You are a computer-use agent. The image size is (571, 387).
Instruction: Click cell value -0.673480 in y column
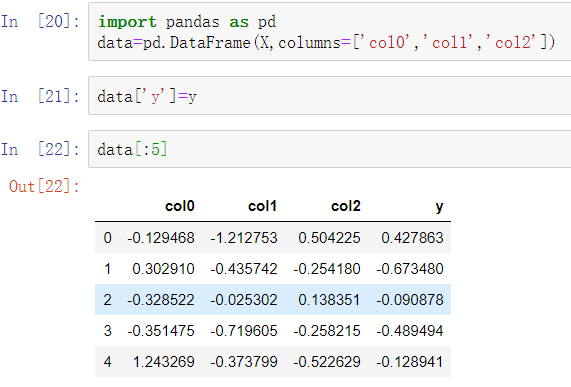[410, 269]
